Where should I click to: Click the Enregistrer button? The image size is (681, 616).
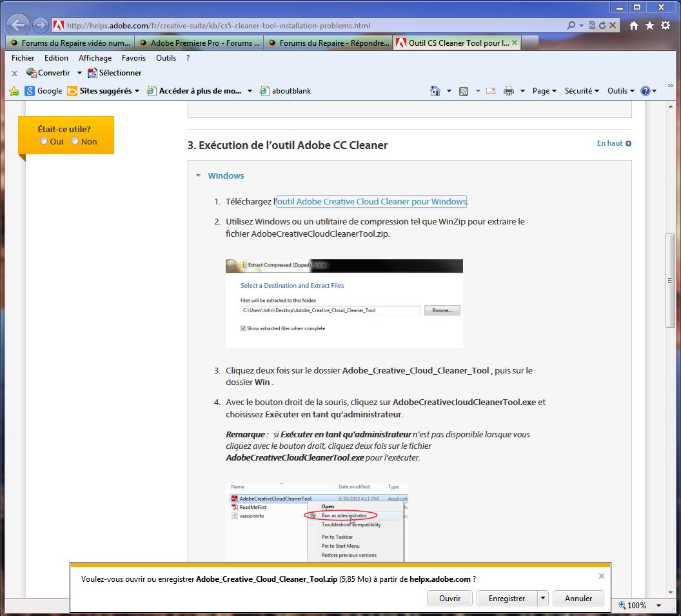coord(507,598)
